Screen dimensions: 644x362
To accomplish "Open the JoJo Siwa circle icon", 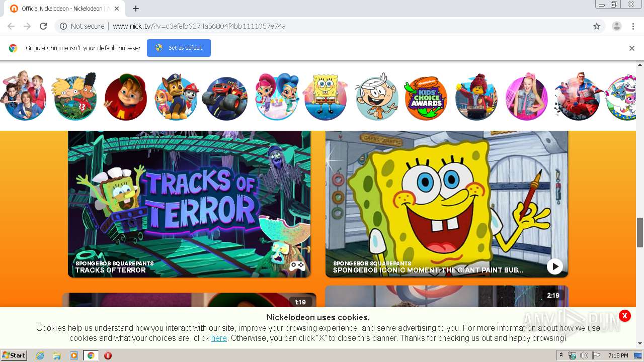I will [x=526, y=98].
